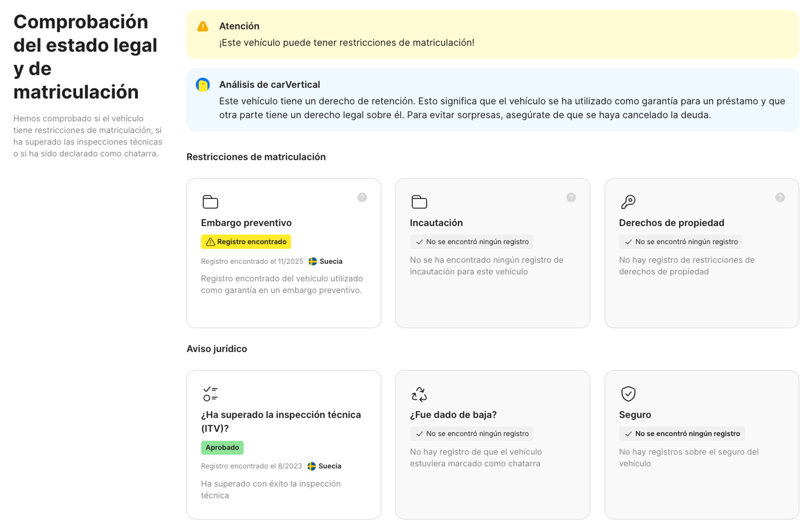Select the Embargo preventivo card title
812x530 pixels.
246,223
